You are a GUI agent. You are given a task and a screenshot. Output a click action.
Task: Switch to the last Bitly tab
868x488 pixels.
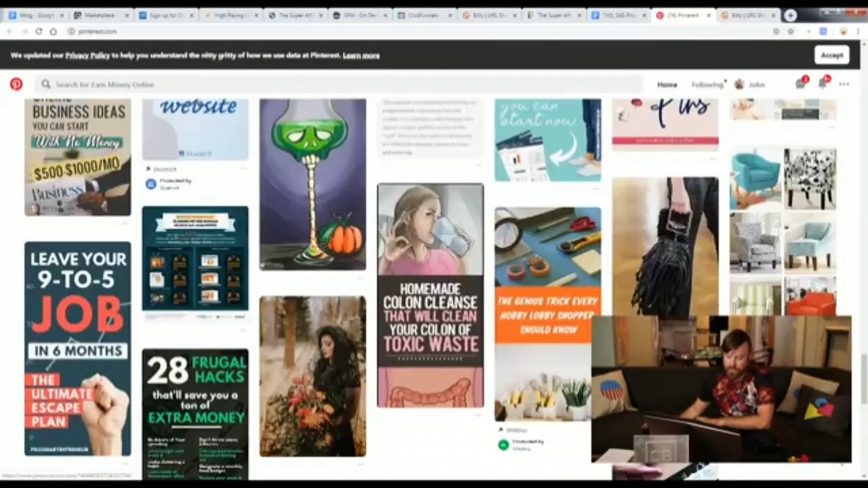click(x=749, y=15)
